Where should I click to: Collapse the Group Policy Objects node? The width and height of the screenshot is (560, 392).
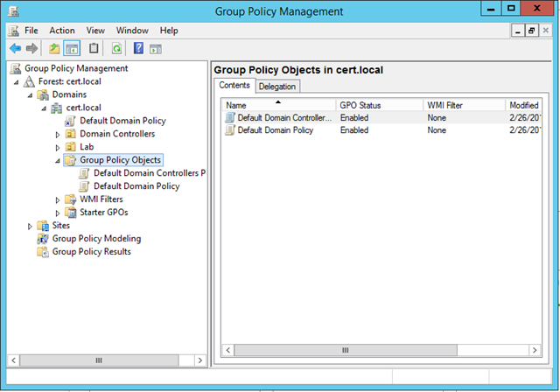[x=58, y=160]
